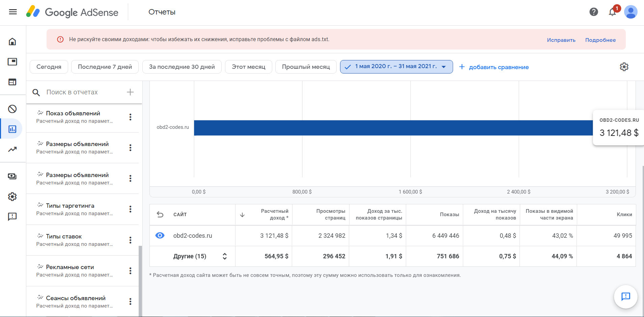644x317 pixels.
Task: Click the undo arrow in the table header
Action: (160, 214)
